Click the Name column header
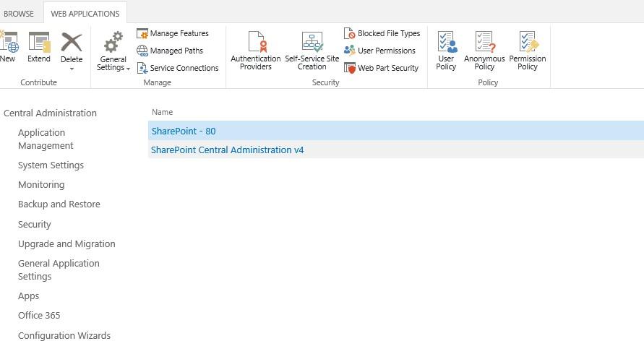Viewport: 644px width, 341px height. pyautogui.click(x=162, y=112)
